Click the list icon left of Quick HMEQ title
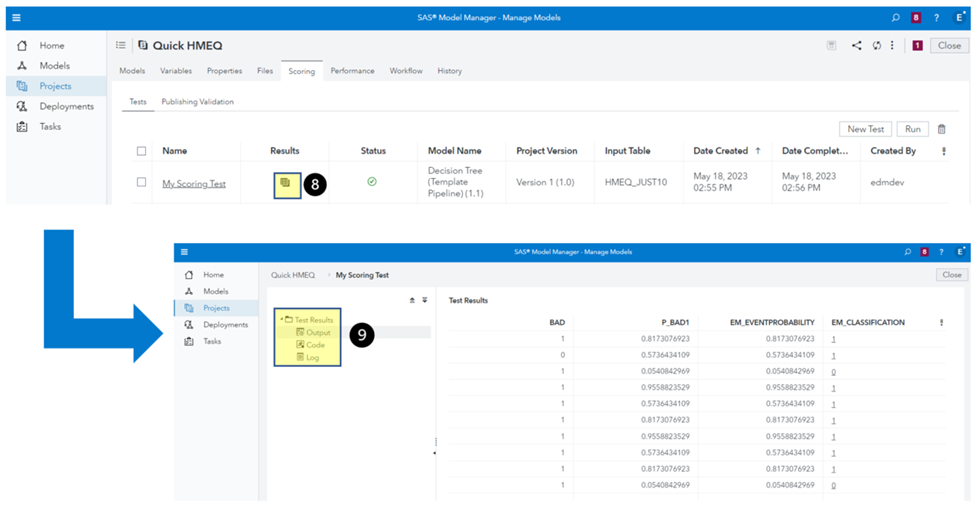 [x=121, y=45]
